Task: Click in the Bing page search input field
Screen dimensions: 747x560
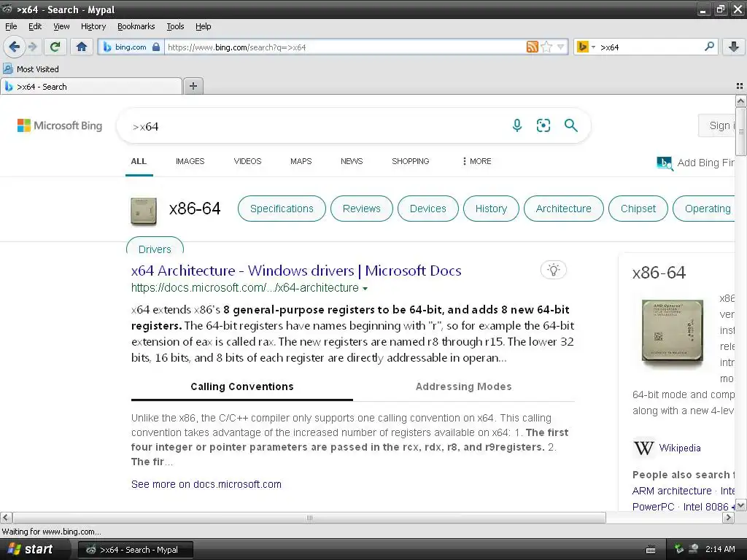Action: (x=314, y=126)
